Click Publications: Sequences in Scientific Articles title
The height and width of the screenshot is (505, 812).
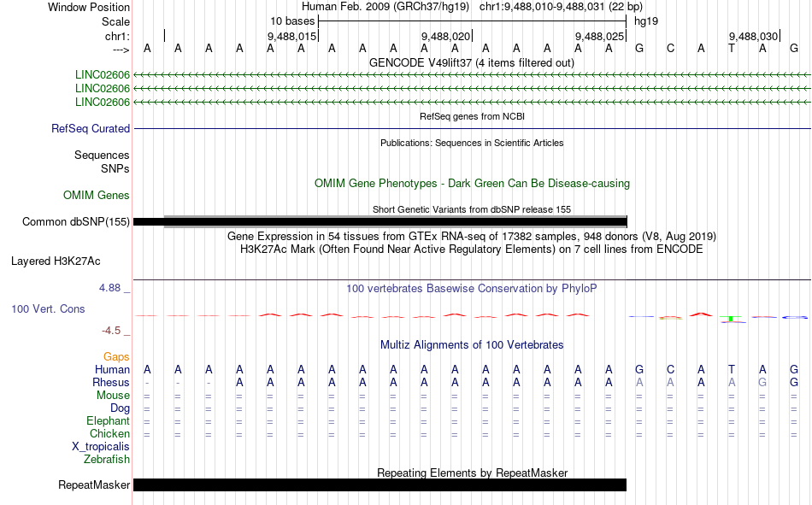472,143
